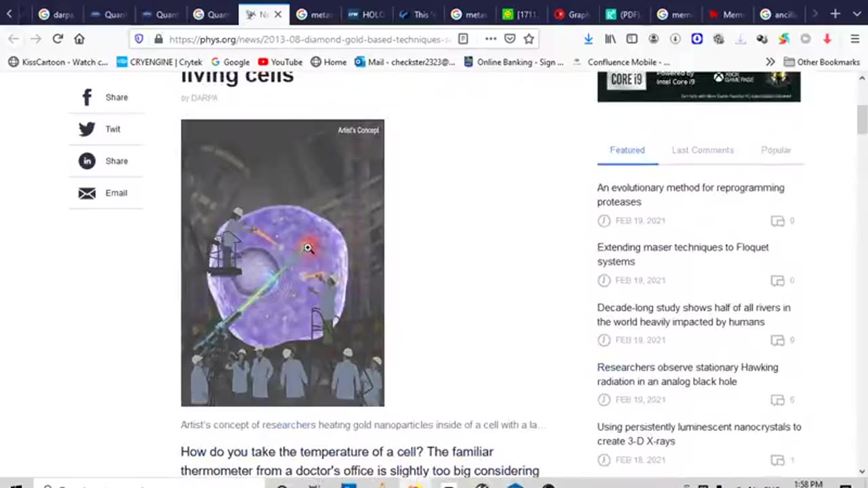This screenshot has height=488, width=868.
Task: Open the Firefox hamburger menu
Action: pyautogui.click(x=854, y=39)
